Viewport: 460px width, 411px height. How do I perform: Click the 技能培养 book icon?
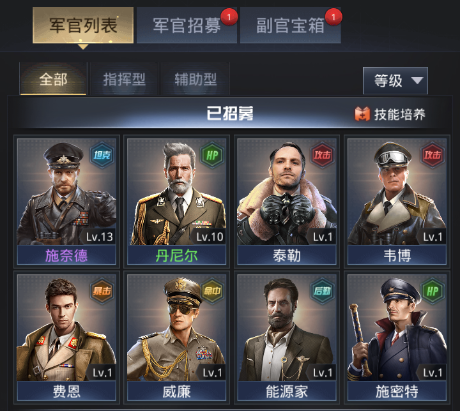(x=362, y=114)
